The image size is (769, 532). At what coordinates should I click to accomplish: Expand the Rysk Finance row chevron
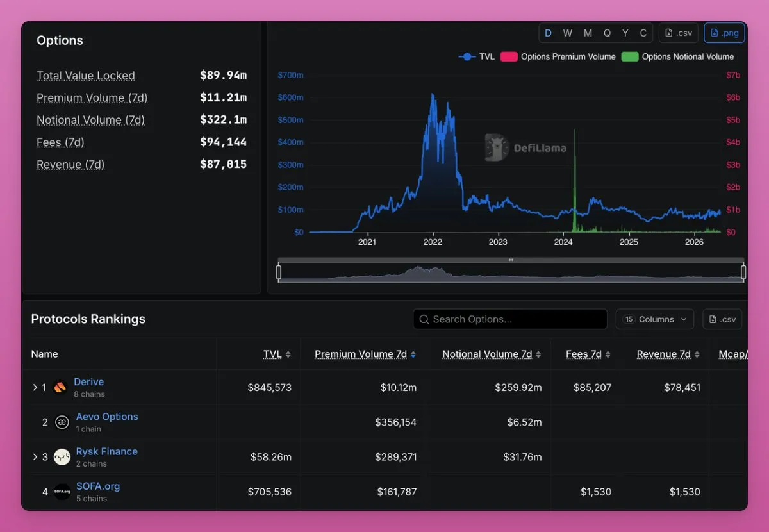point(35,457)
